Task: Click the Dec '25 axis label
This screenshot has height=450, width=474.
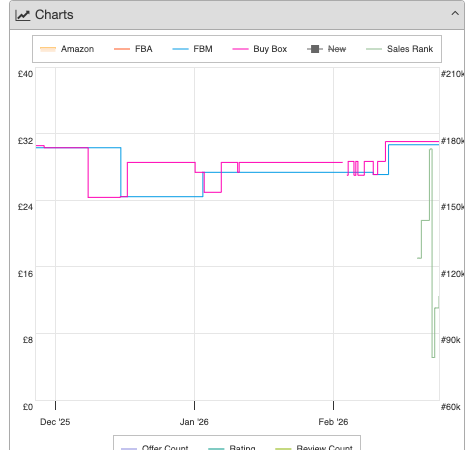Action: click(55, 422)
